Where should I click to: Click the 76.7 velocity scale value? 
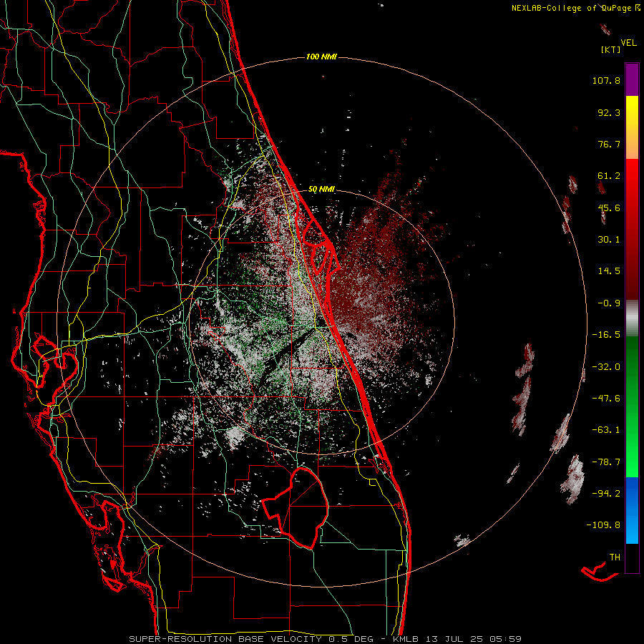[x=609, y=144]
